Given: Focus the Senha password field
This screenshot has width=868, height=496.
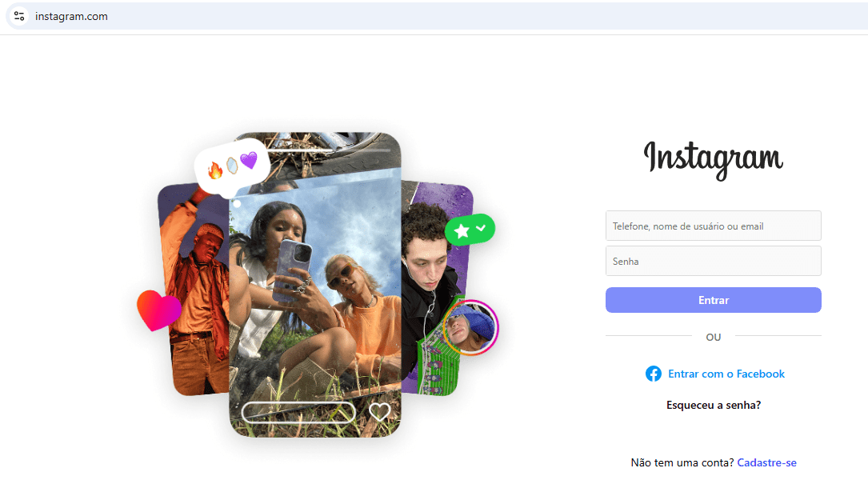Looking at the screenshot, I should 713,262.
